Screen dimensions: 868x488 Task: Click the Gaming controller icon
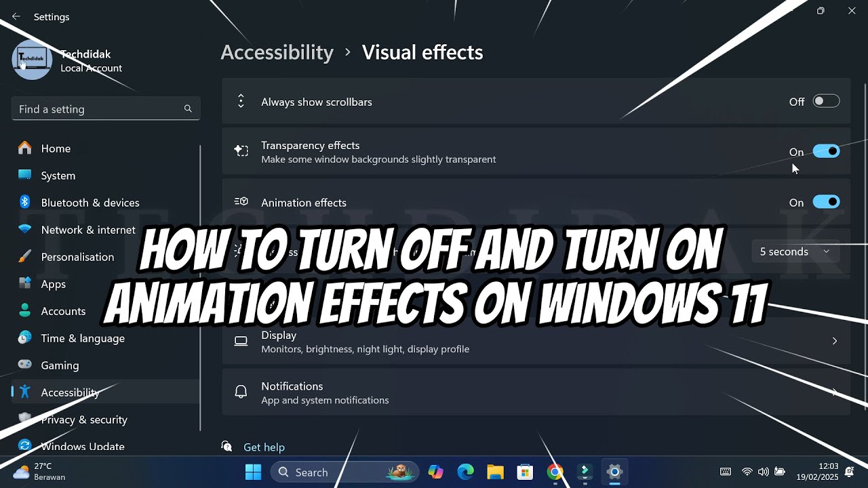pyautogui.click(x=25, y=365)
